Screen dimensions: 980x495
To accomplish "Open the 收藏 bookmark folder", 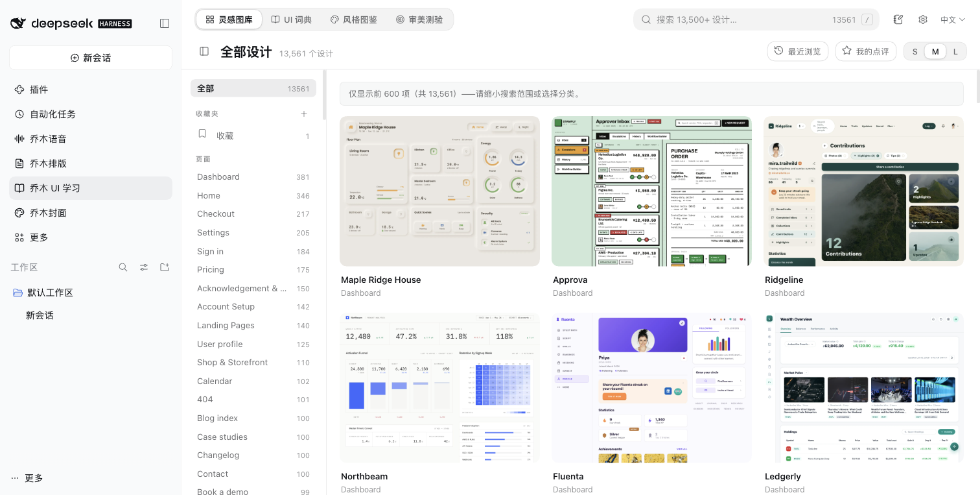I will point(253,136).
